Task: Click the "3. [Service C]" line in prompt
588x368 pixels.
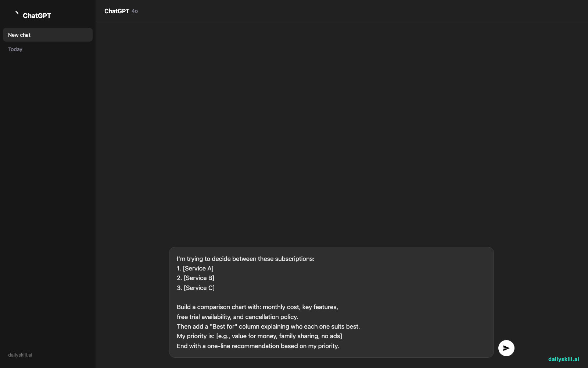Action: pyautogui.click(x=196, y=288)
